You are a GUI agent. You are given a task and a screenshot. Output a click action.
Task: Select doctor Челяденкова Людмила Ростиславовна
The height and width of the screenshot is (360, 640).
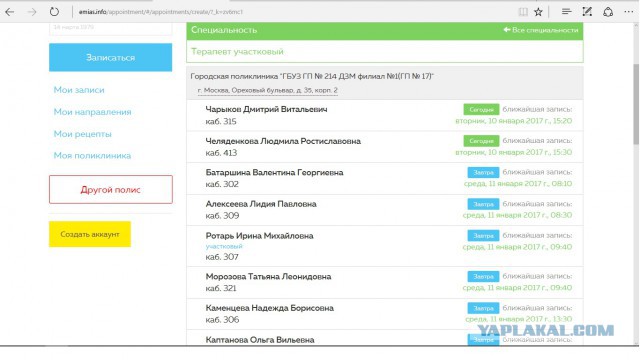coord(283,141)
